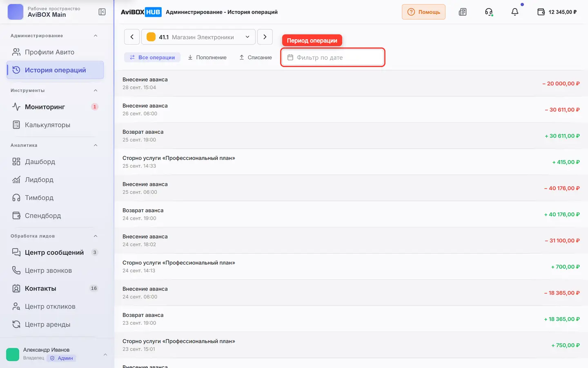Open Профили Авито in sidebar
Image resolution: width=588 pixels, height=368 pixels.
coord(55,52)
